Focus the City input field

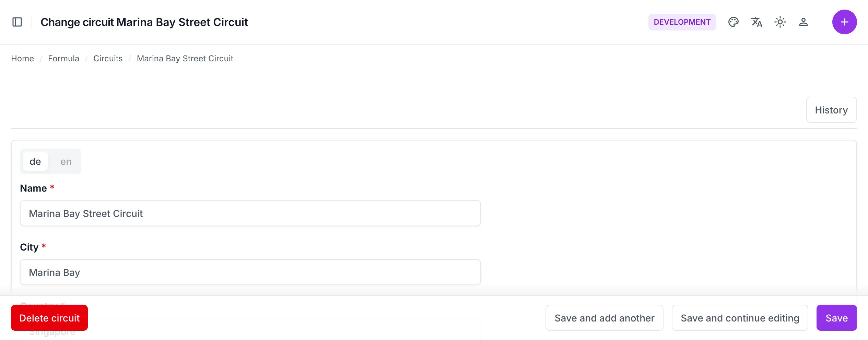click(250, 272)
